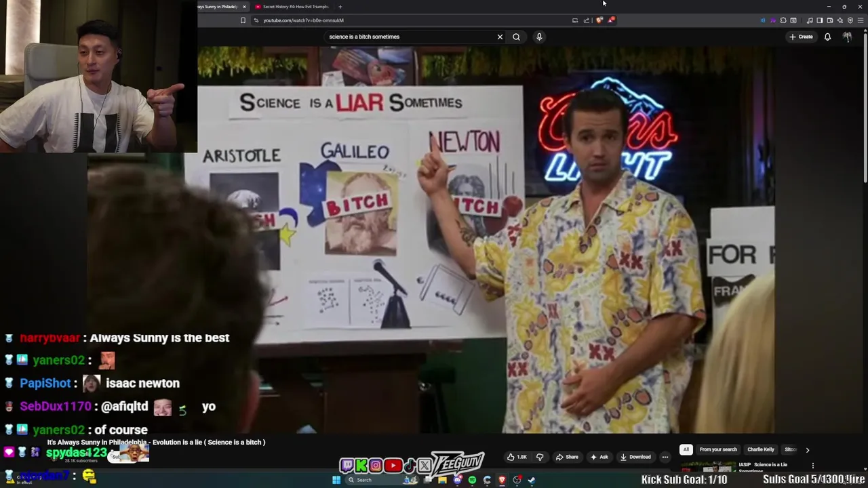Click the YouTube logo in overlay

coord(393,466)
